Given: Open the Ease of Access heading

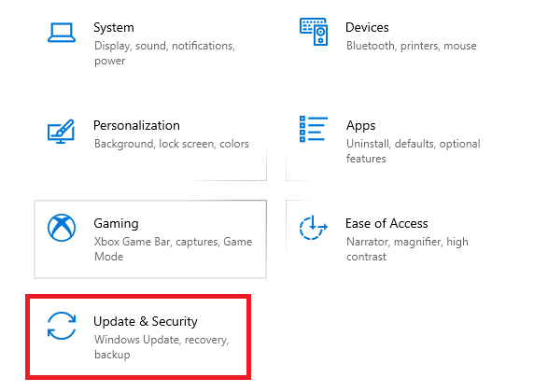Looking at the screenshot, I should point(386,224).
